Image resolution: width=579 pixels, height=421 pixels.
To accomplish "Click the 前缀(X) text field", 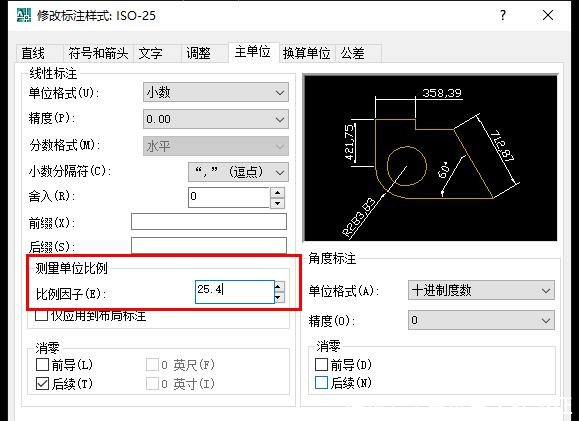I will (209, 222).
